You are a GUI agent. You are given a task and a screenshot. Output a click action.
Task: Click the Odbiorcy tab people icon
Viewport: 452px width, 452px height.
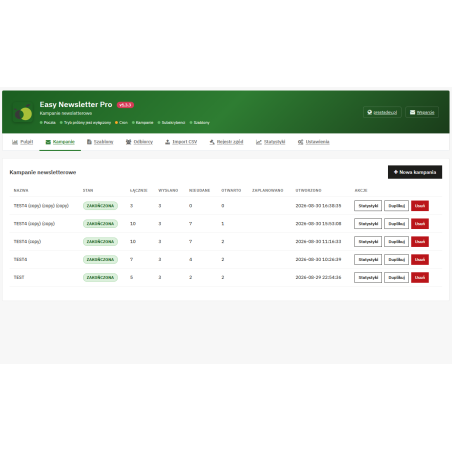[128, 142]
